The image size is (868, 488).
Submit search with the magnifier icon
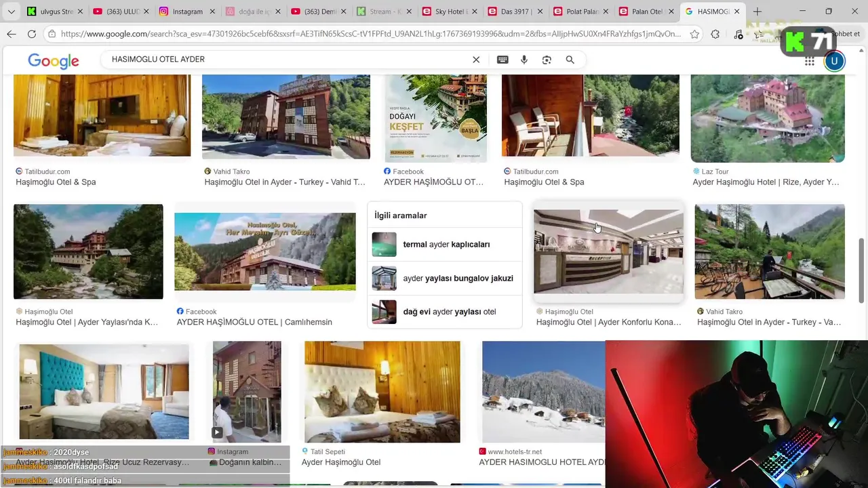pyautogui.click(x=570, y=60)
